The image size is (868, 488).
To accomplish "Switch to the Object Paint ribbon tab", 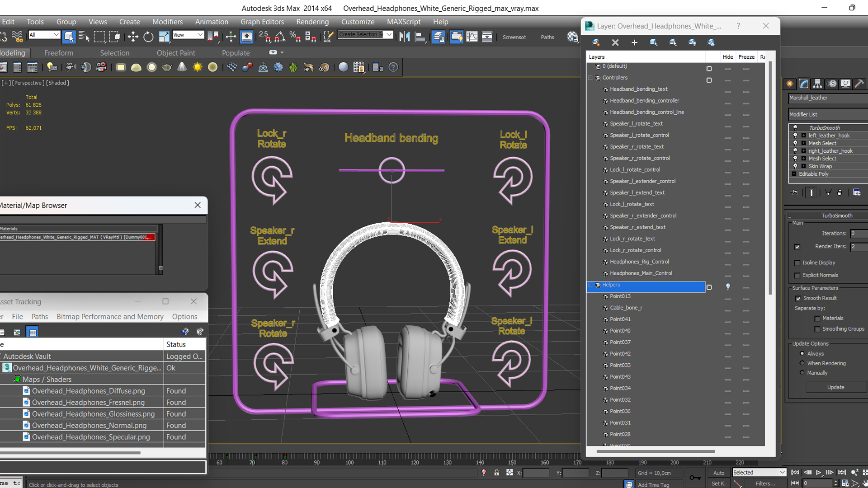I will [176, 53].
